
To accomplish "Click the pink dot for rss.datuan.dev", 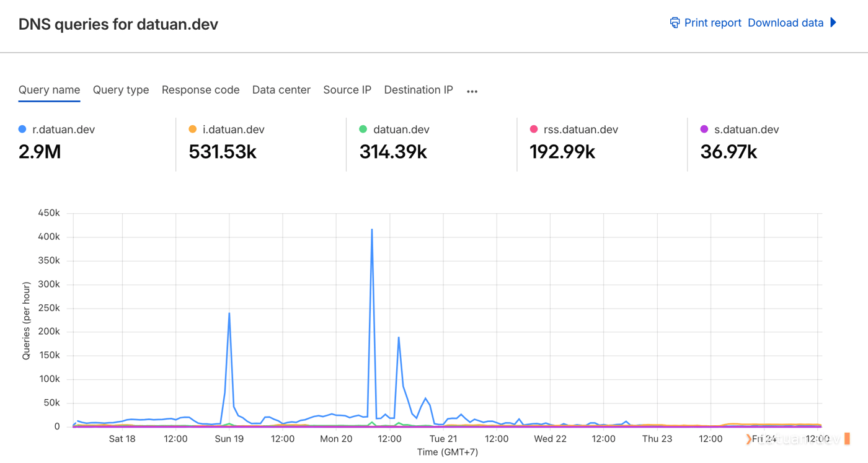I will (534, 129).
